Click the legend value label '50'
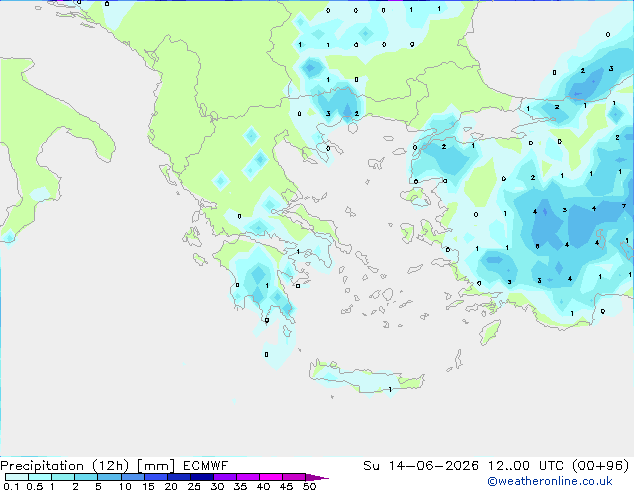Screen dimensions: 634x490 tap(309, 486)
